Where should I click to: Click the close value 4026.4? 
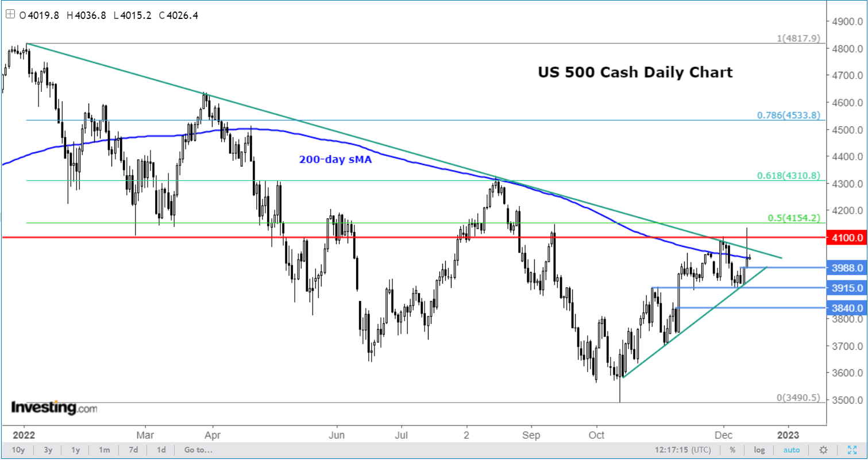182,16
